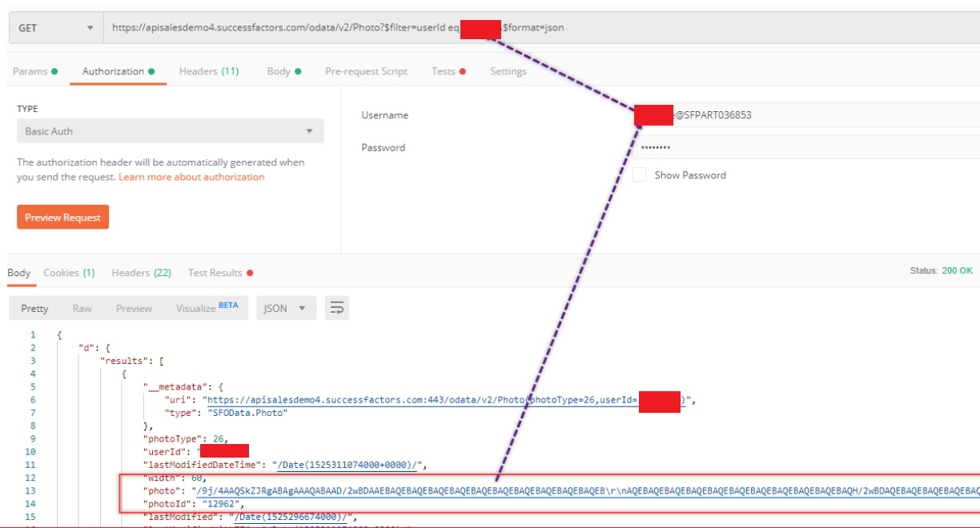Select the Pretty view mode
This screenshot has height=528, width=980.
[x=34, y=308]
